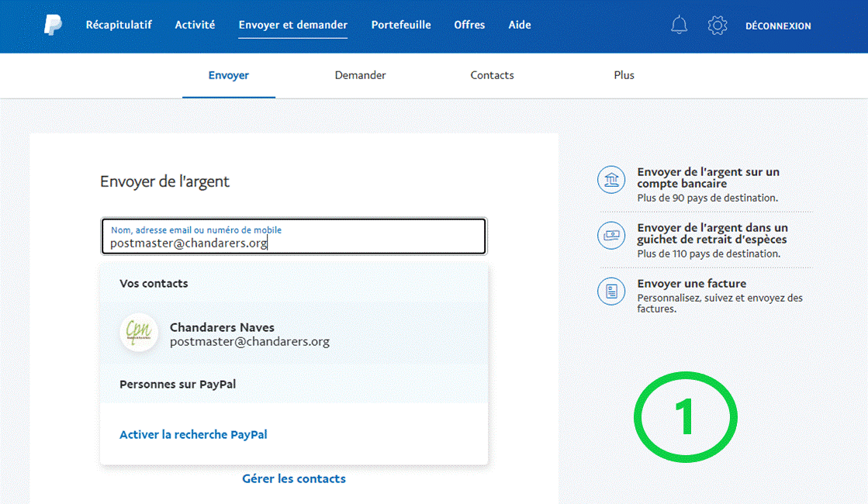Click the cash pickup counter icon
This screenshot has width=868, height=504.
[611, 235]
